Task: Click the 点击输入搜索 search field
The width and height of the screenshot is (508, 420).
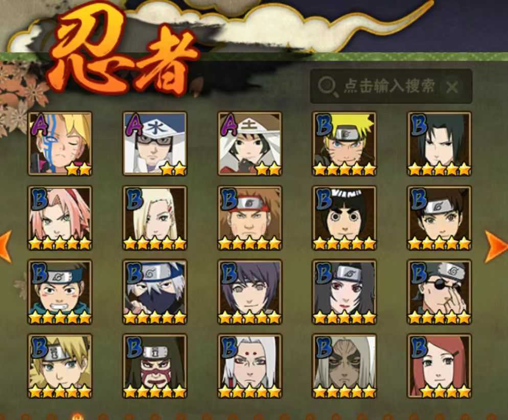Action: point(391,86)
